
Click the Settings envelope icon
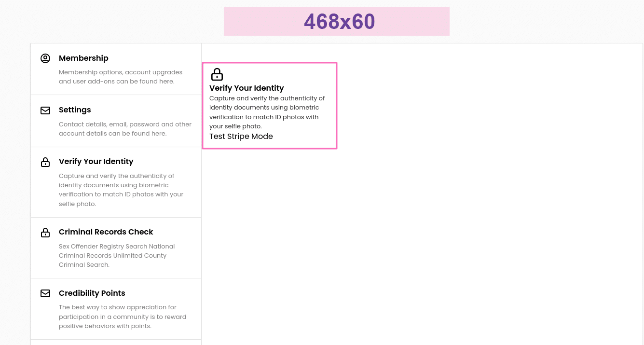(x=45, y=110)
